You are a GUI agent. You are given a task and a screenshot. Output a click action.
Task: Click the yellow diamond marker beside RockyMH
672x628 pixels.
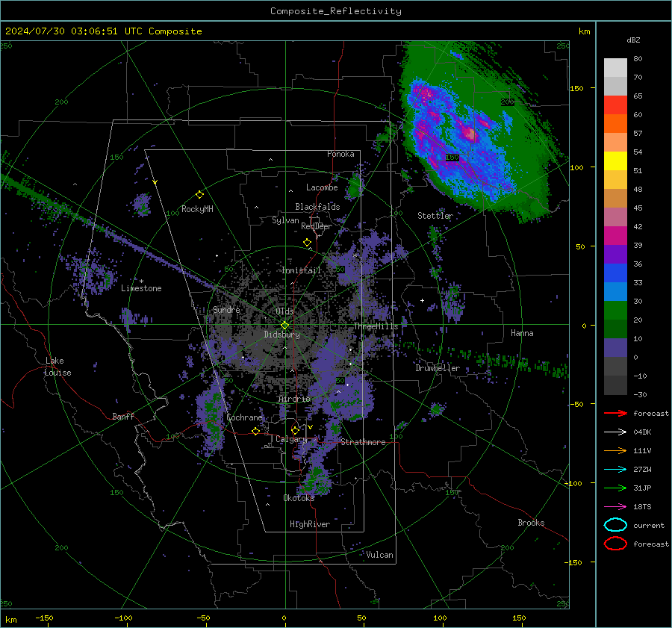[x=199, y=195]
